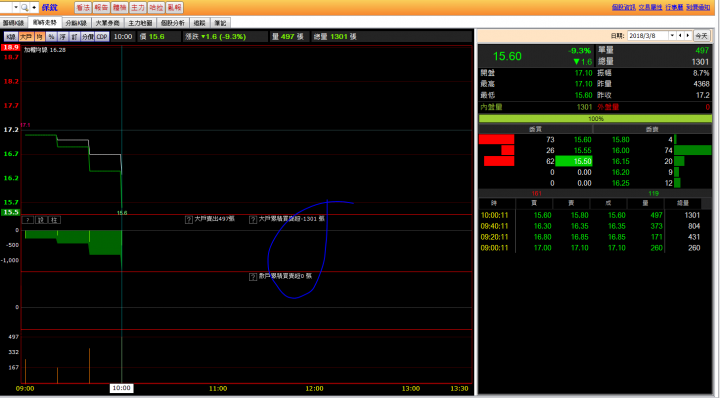Open the stock code dropdown arrow
720x398 pixels.
point(16,7)
